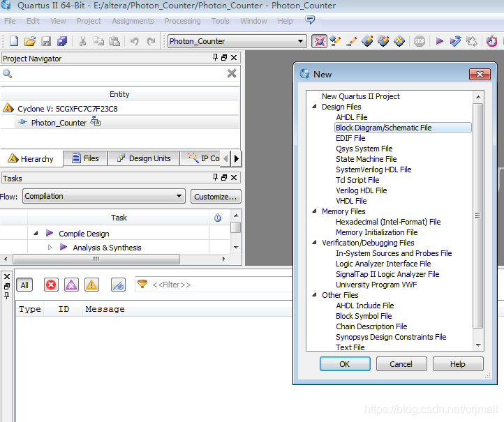Open the Assignments menu

point(133,21)
